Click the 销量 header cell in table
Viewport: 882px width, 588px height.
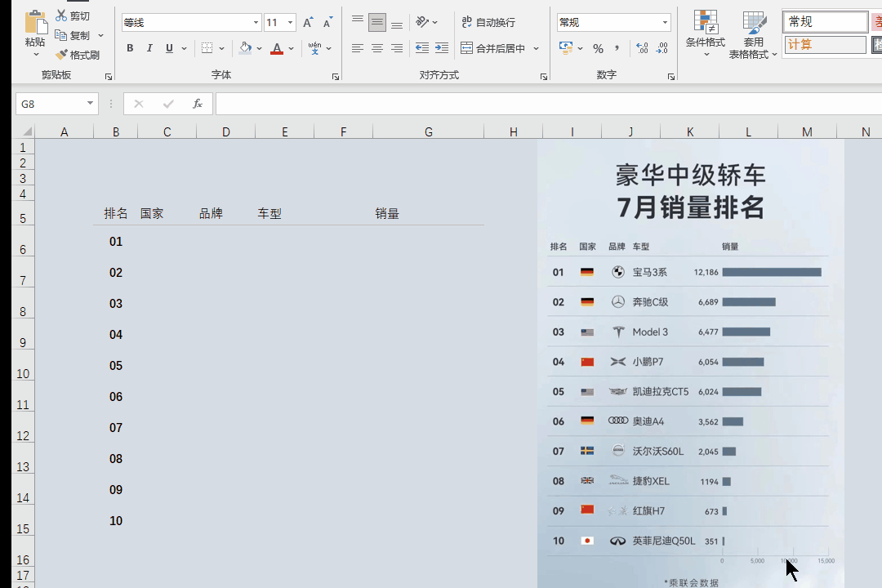click(428, 213)
